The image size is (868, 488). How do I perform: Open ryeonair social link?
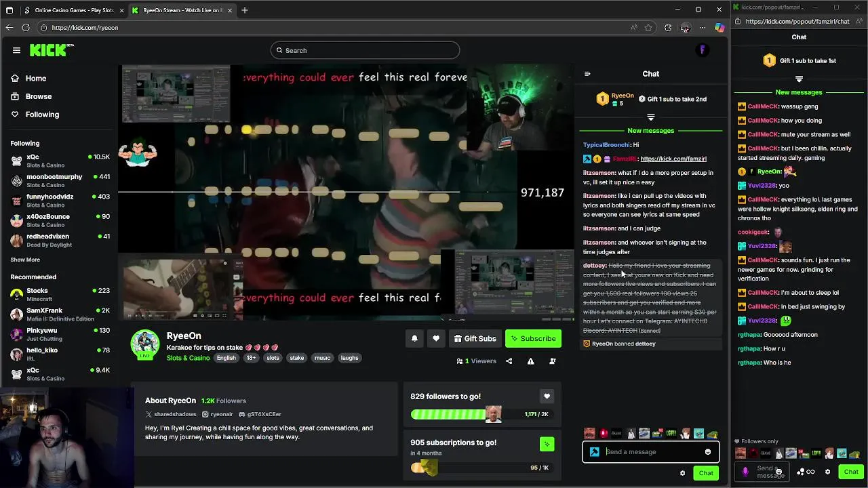click(218, 414)
